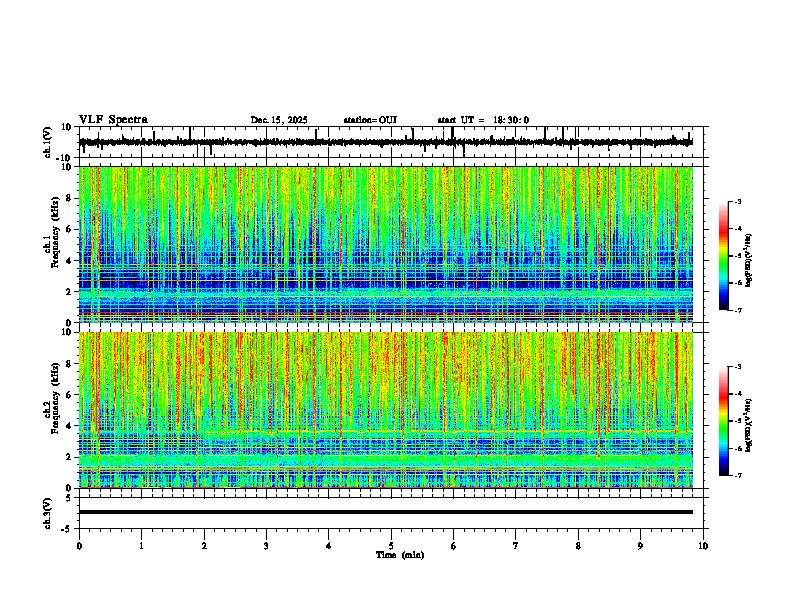The height and width of the screenshot is (612, 792).
Task: Click the '-7' label on ch.1 color scale
Action: 737,310
